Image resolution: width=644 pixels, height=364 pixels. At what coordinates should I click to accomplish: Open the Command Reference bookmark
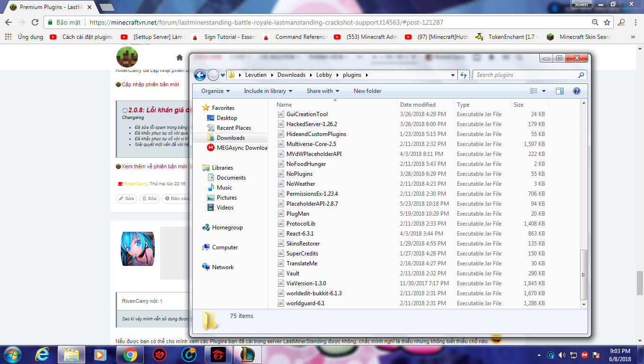point(295,37)
